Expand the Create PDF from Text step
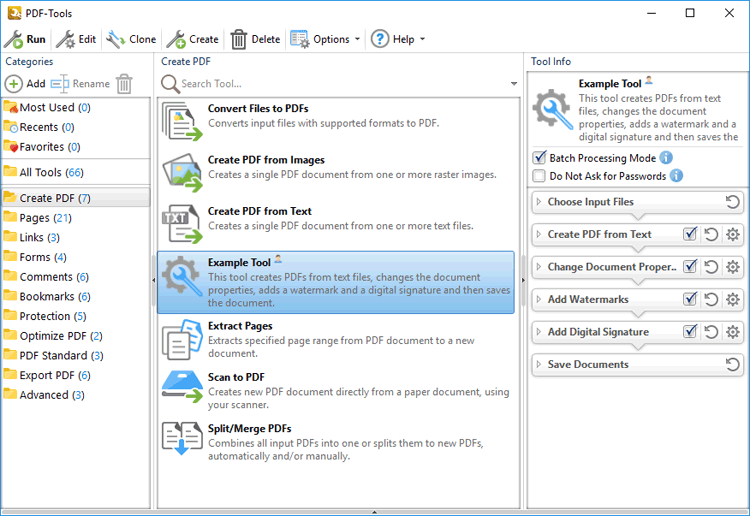Image resolution: width=750 pixels, height=516 pixels. pyautogui.click(x=539, y=234)
